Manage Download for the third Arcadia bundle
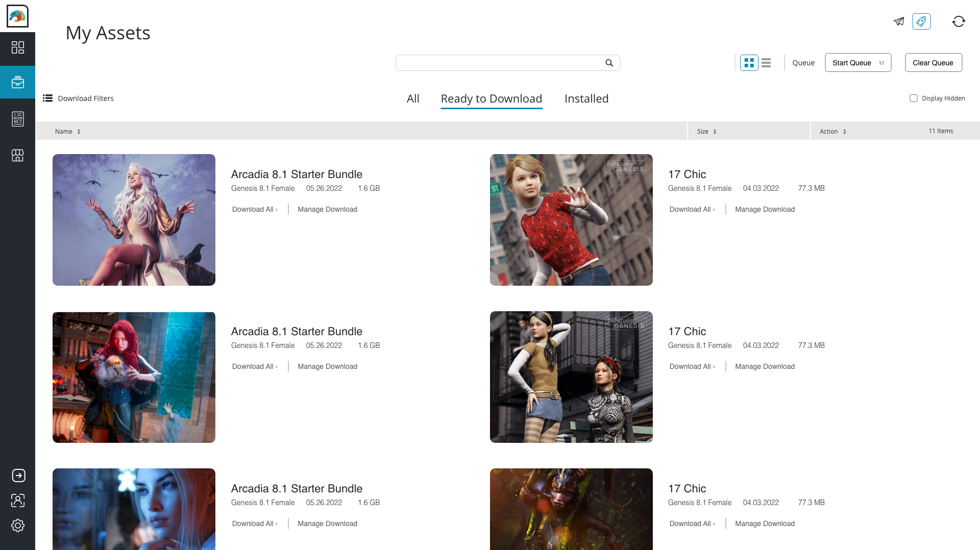Screen dimensions: 980x550 pyautogui.click(x=327, y=523)
